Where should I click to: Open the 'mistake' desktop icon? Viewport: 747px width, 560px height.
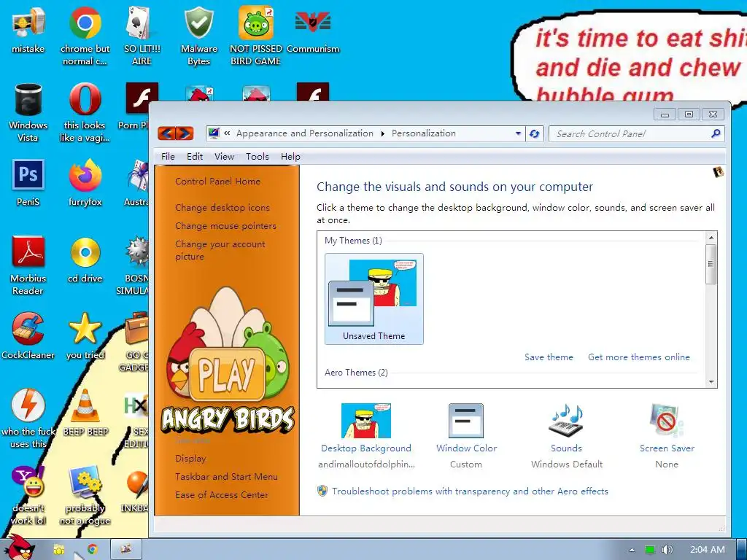28,31
